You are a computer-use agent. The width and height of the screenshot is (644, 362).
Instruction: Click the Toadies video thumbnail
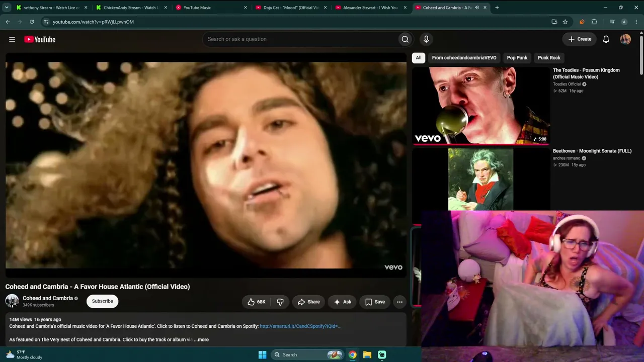[x=481, y=106]
